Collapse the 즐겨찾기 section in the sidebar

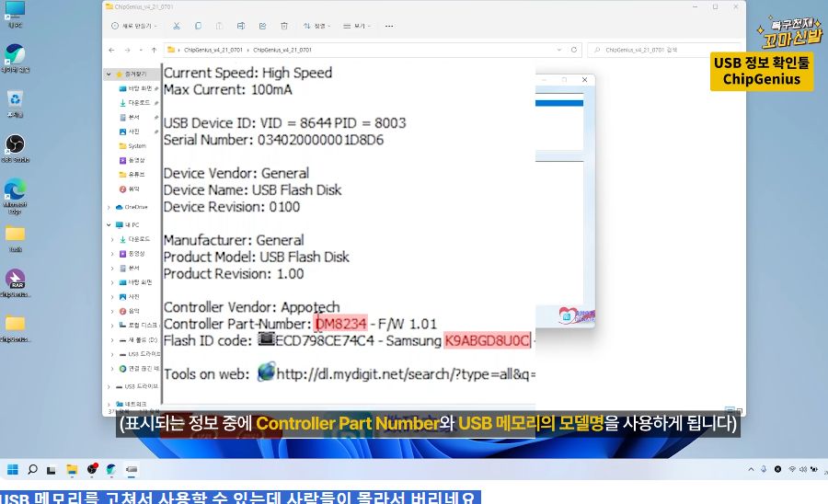[109, 74]
